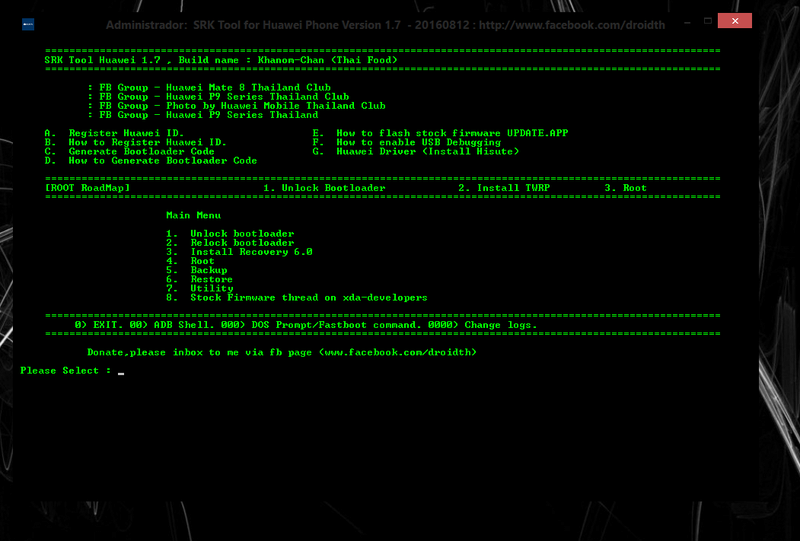Close the SRK Tool window

point(735,21)
